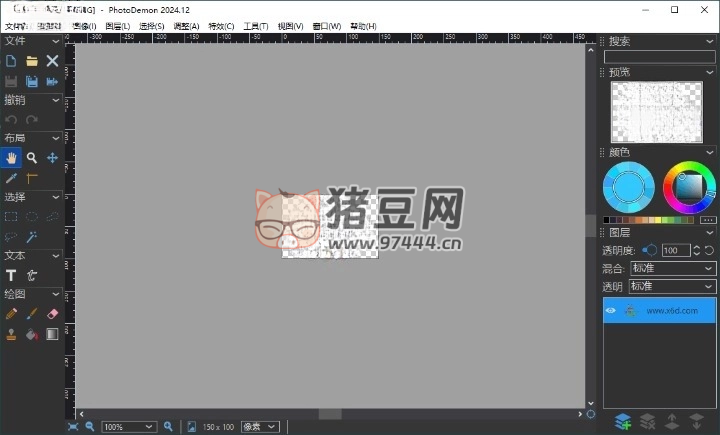Click the Delete layer icon

(x=647, y=421)
